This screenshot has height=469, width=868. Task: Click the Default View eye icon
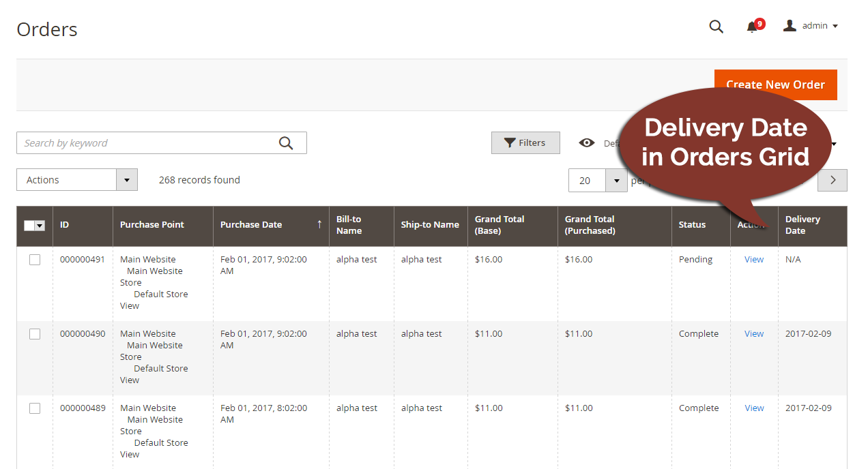[x=587, y=143]
